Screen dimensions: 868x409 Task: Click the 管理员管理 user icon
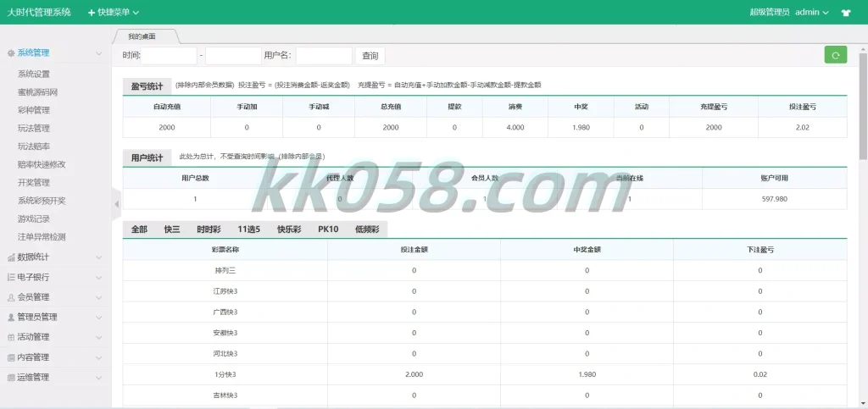[10, 318]
